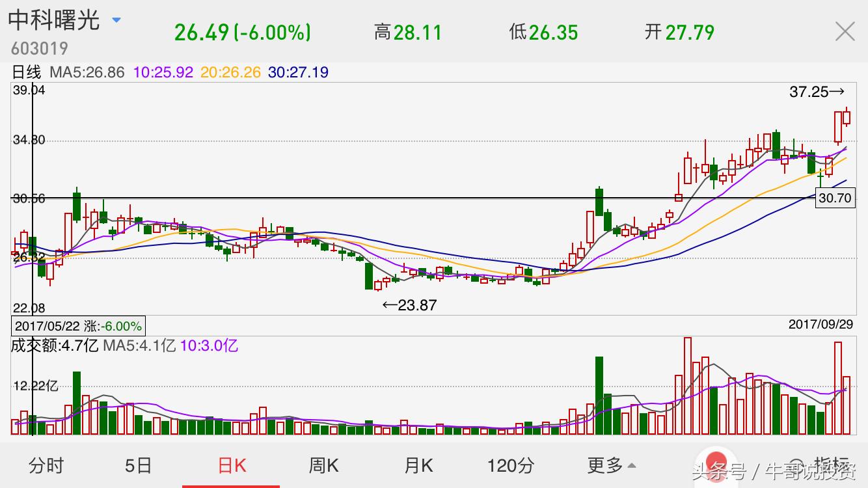Click the 37.25 high price marker

coord(816,92)
